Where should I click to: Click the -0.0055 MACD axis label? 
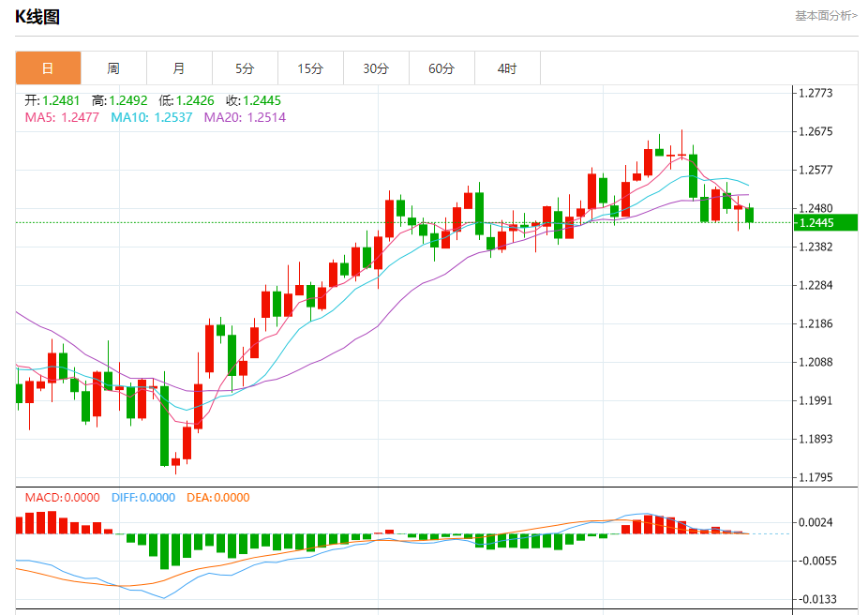click(816, 561)
